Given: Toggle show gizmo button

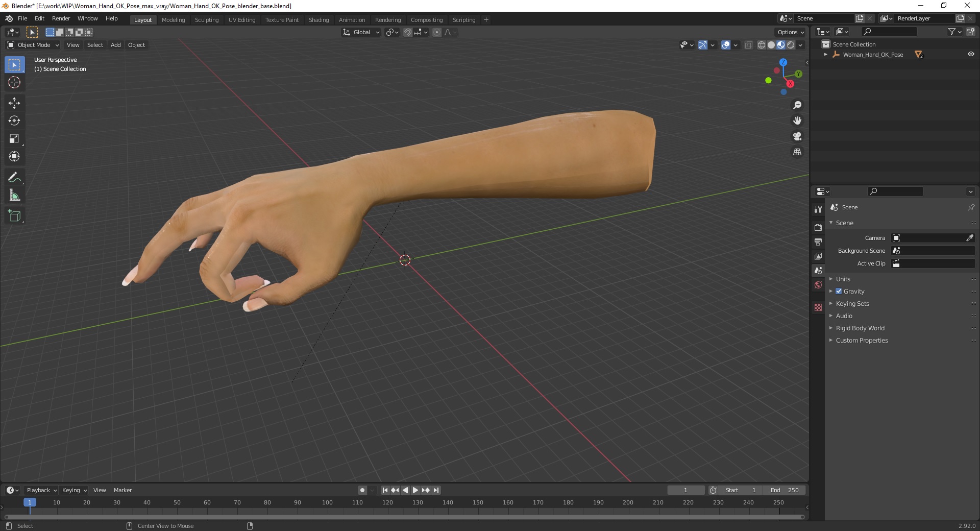Looking at the screenshot, I should tap(703, 45).
